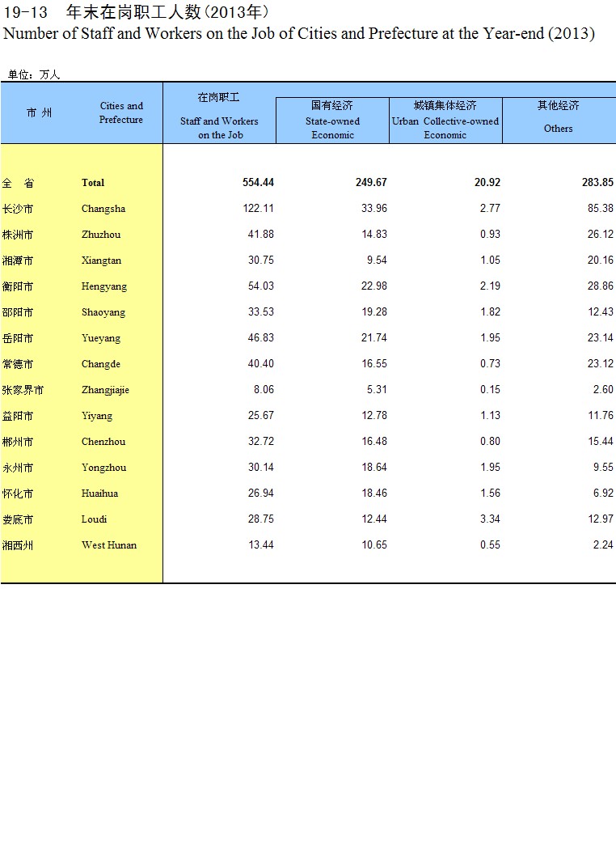Click the 'State-owned Economic' column header
The width and height of the screenshot is (616, 843).
(332, 128)
